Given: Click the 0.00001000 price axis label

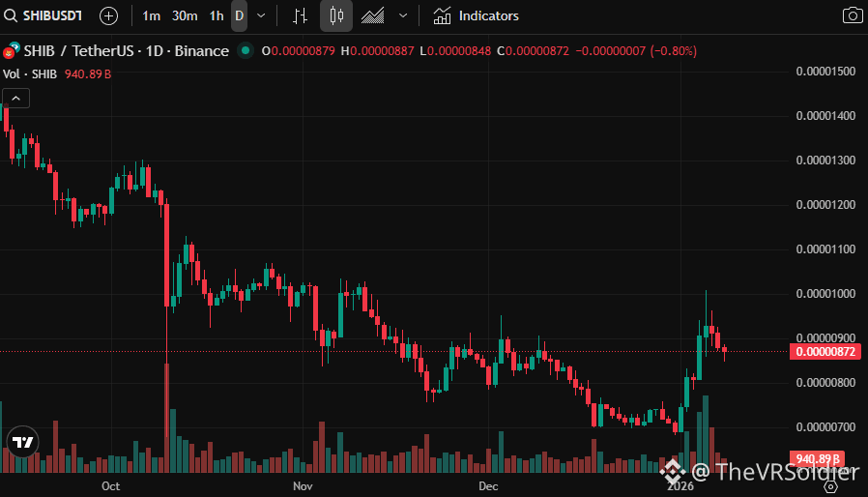Looking at the screenshot, I should click(x=825, y=294).
